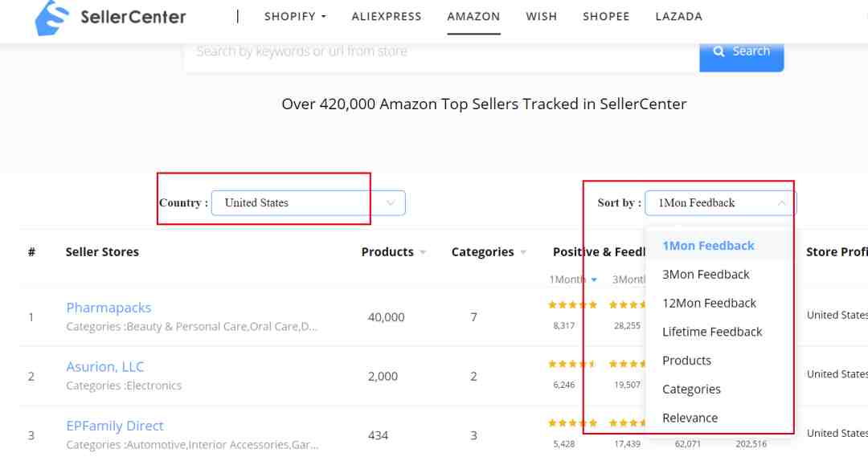Pick Relevance in sort menu
This screenshot has width=868, height=461.
click(690, 418)
